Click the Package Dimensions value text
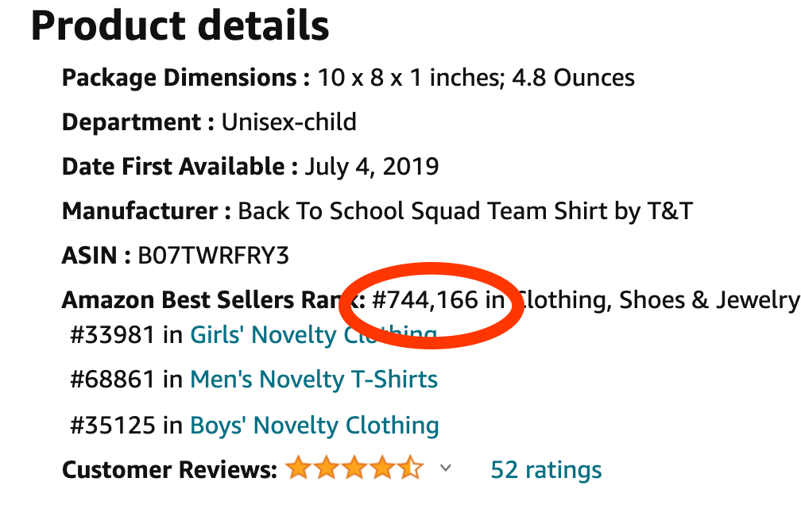This screenshot has width=801, height=532. pos(476,78)
